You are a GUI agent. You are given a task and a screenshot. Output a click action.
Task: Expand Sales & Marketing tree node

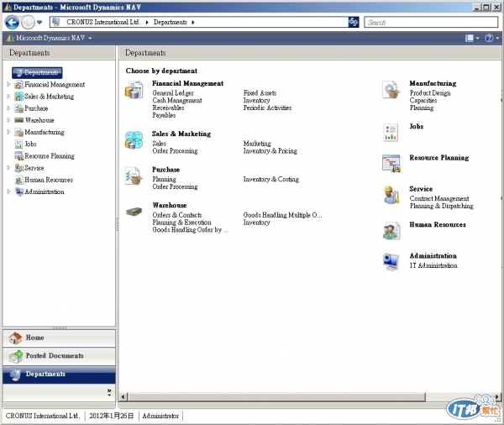click(x=8, y=97)
